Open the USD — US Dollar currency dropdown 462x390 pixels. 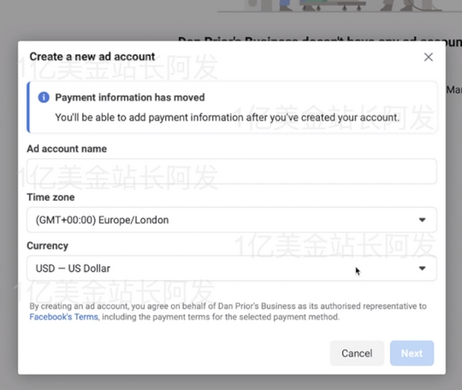232,268
